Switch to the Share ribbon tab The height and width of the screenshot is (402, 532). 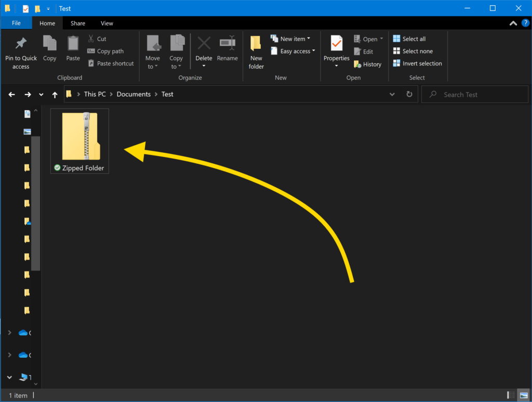(78, 23)
